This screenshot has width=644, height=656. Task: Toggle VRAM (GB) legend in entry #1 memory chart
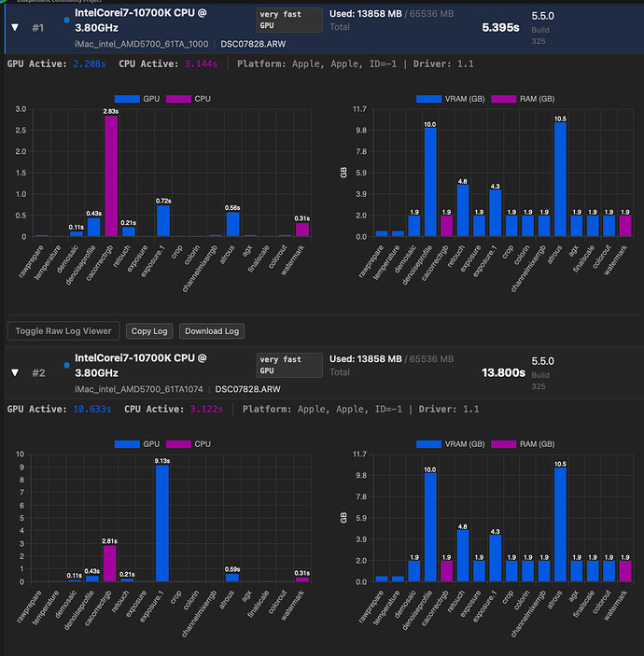tap(450, 99)
